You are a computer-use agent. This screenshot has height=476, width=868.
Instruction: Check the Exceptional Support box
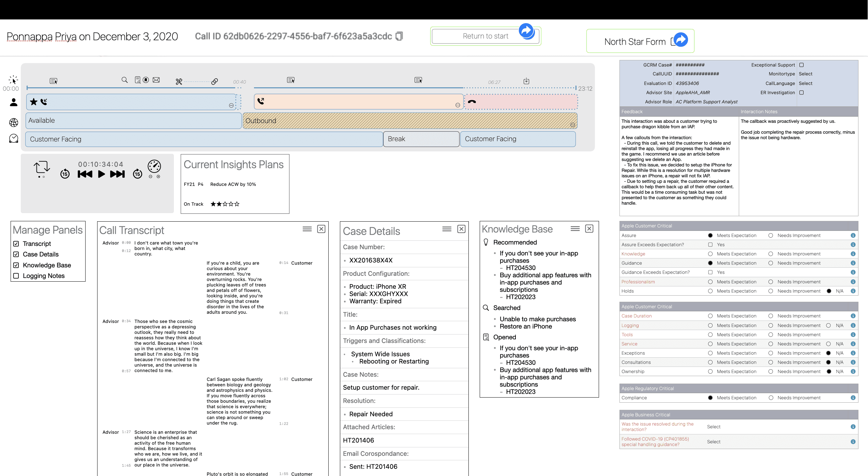pos(802,65)
